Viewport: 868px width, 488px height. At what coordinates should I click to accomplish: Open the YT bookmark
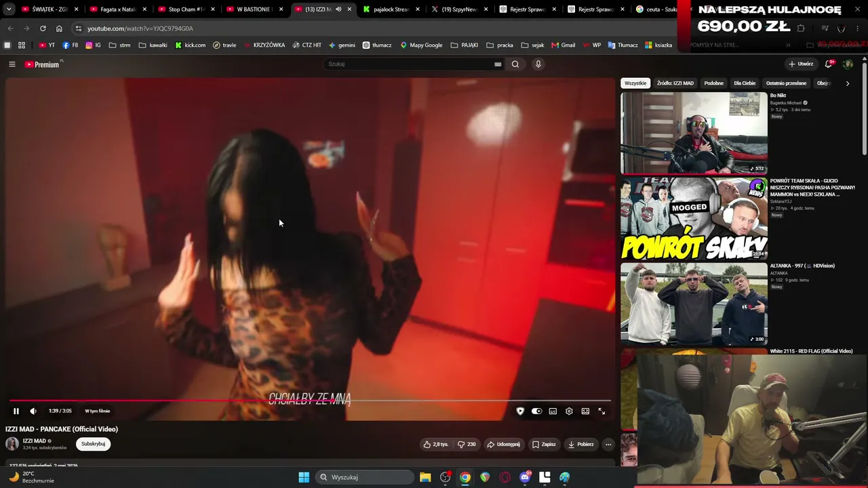click(x=47, y=45)
